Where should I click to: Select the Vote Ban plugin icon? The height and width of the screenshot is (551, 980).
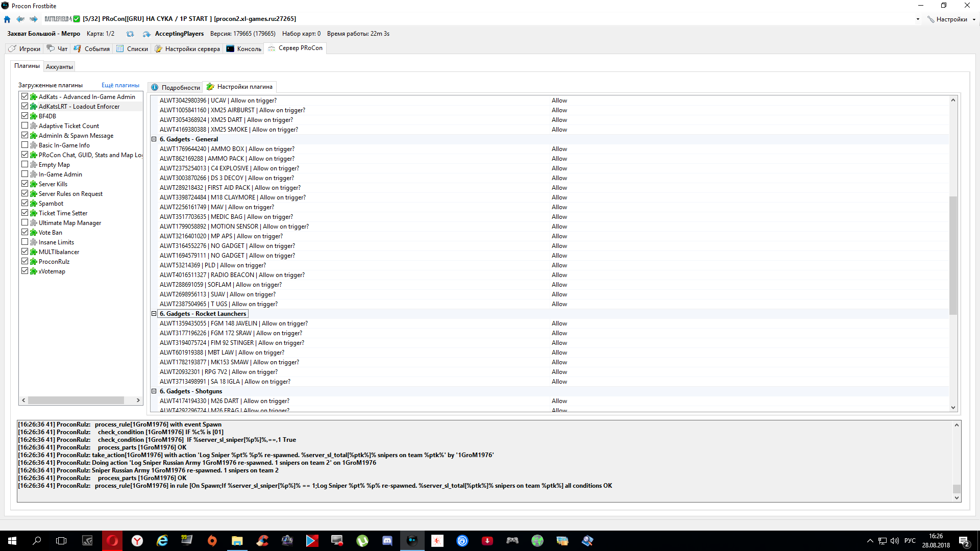[34, 233]
